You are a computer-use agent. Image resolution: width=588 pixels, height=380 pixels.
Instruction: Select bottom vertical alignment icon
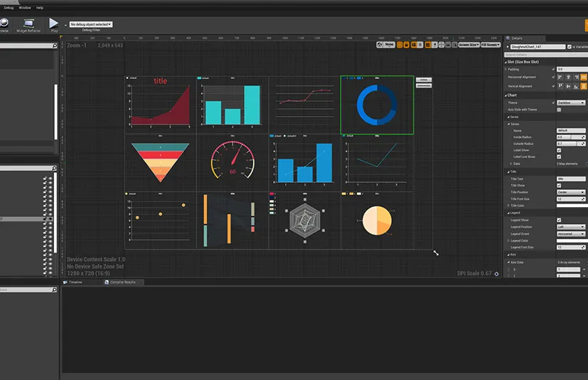click(577, 86)
